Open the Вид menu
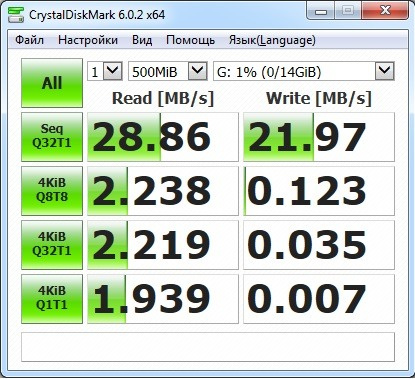Viewport: 415px width, 379px height. click(x=142, y=40)
